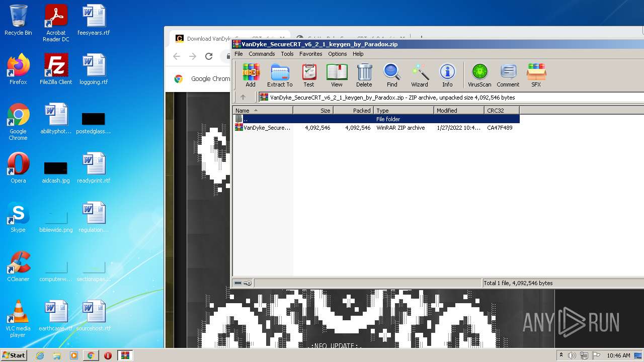Image resolution: width=644 pixels, height=362 pixels.
Task: Reload the Chrome page
Action: 209,56
